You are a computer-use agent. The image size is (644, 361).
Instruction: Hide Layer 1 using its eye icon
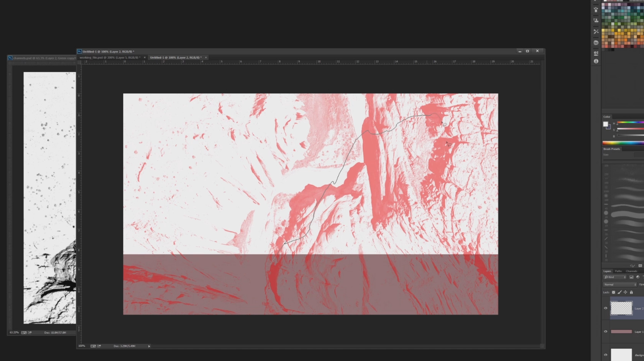point(606,331)
